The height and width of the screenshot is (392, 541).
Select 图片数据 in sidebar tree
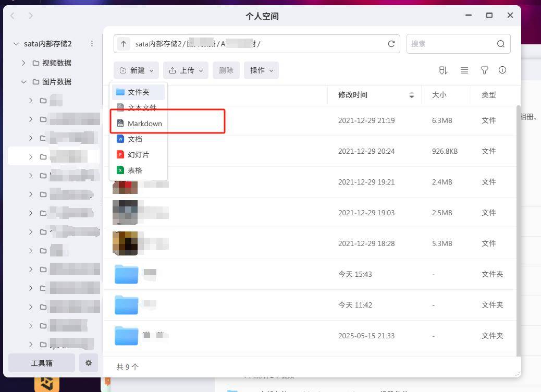[57, 82]
